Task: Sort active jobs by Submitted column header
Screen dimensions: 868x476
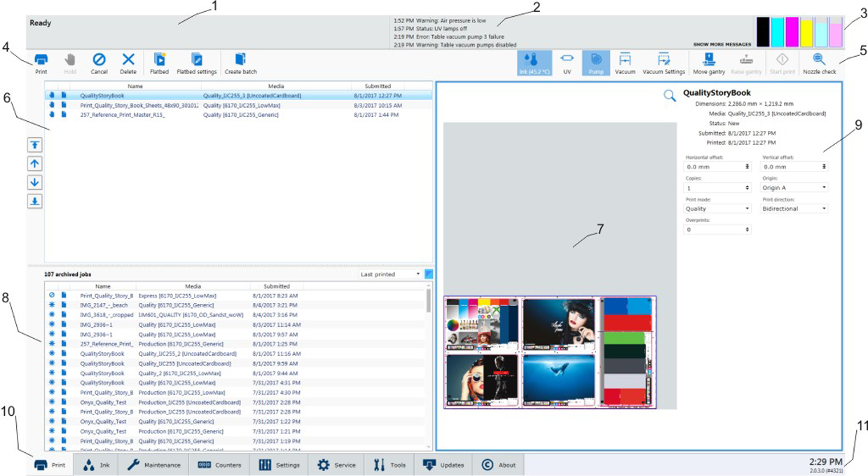Action: coord(378,86)
